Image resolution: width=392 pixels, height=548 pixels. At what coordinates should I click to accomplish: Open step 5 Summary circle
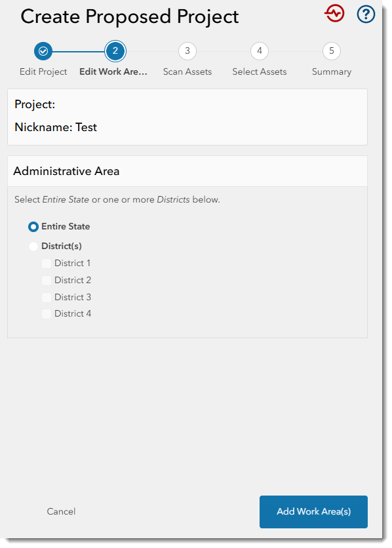pos(332,51)
